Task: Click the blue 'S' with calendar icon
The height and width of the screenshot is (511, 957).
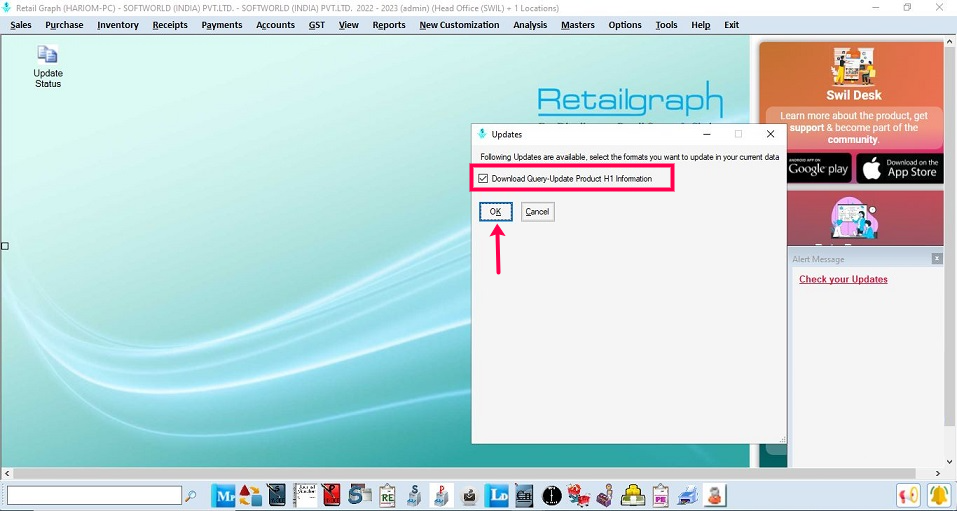Action: pyautogui.click(x=360, y=495)
